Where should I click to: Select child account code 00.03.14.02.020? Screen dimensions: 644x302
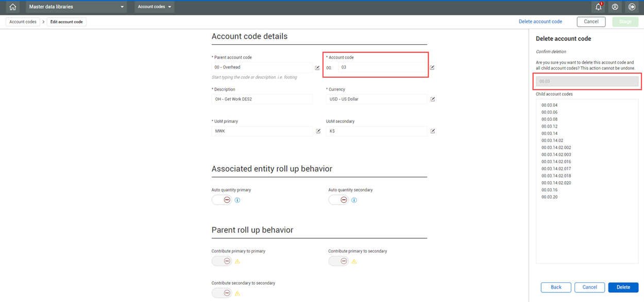556,183
